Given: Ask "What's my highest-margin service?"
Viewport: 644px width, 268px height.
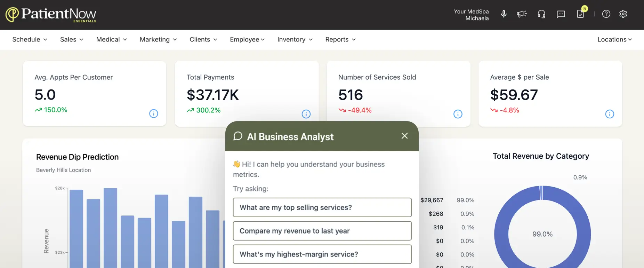Looking at the screenshot, I should 322,254.
